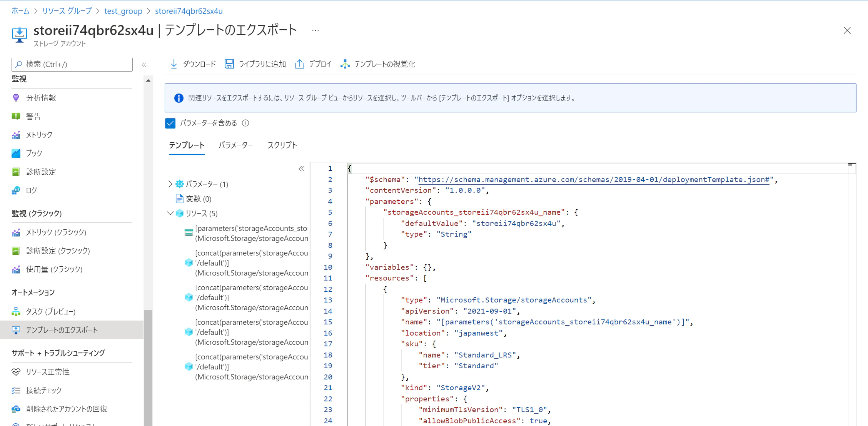Click the Download toolbar icon

(174, 64)
